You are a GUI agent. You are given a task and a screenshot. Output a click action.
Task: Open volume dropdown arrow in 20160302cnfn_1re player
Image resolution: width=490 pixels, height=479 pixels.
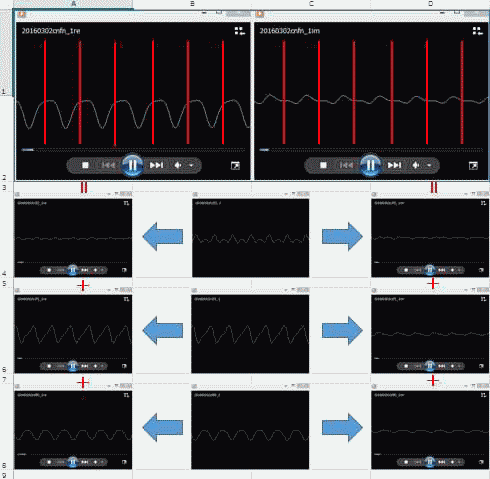coord(191,165)
